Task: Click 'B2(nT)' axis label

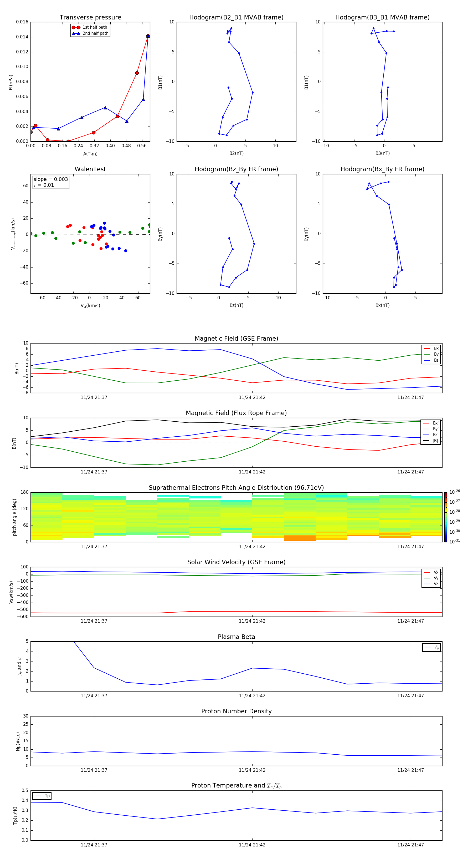Action: coord(236,153)
